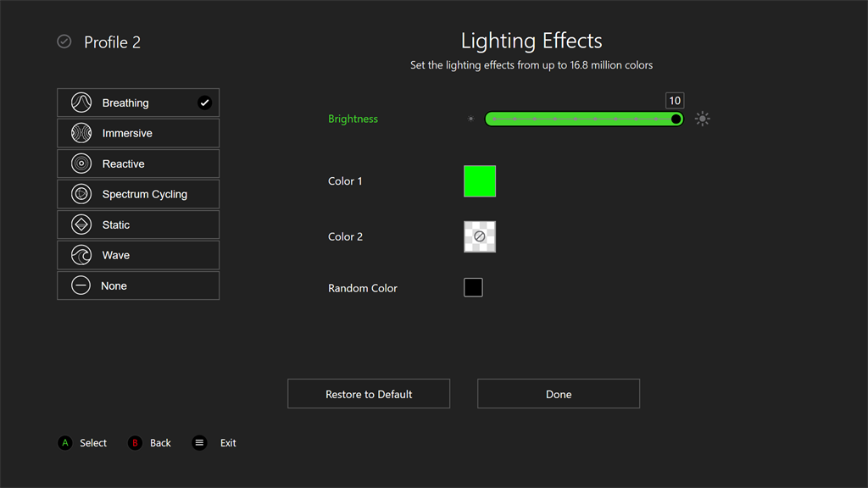Click the green A Select button icon
The width and height of the screenshot is (868, 488).
click(65, 442)
